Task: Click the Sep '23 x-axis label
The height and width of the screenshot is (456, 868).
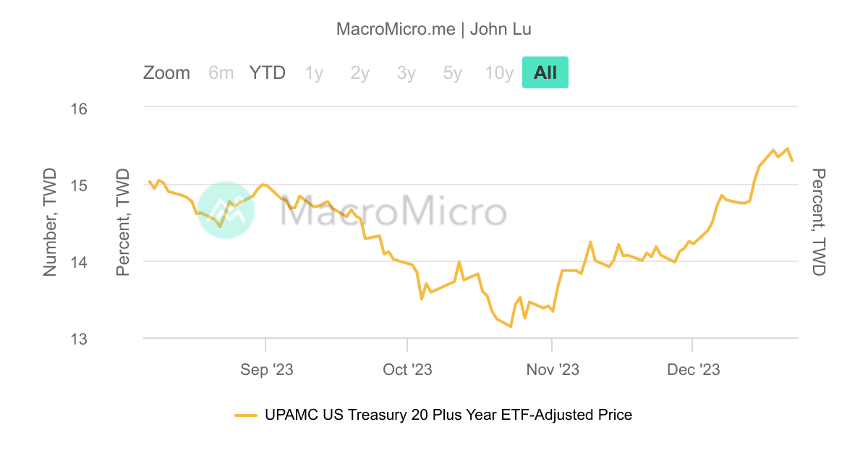Action: coord(267,370)
